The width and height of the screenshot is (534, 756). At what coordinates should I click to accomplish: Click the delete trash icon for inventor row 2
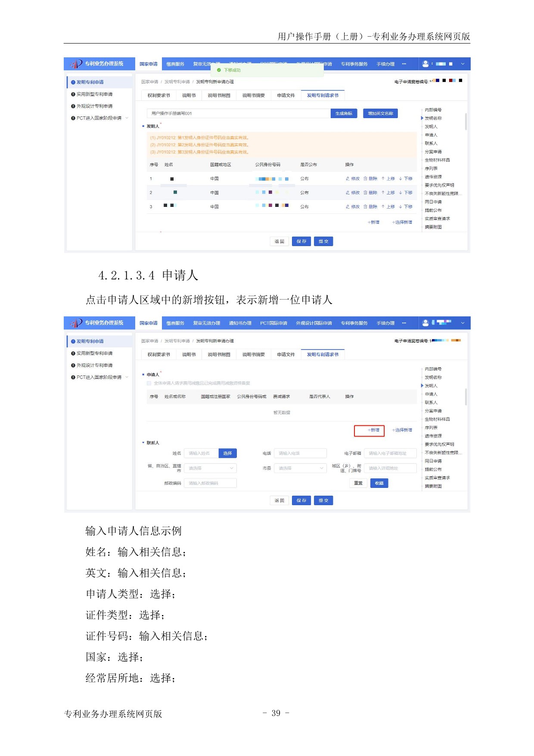[365, 193]
